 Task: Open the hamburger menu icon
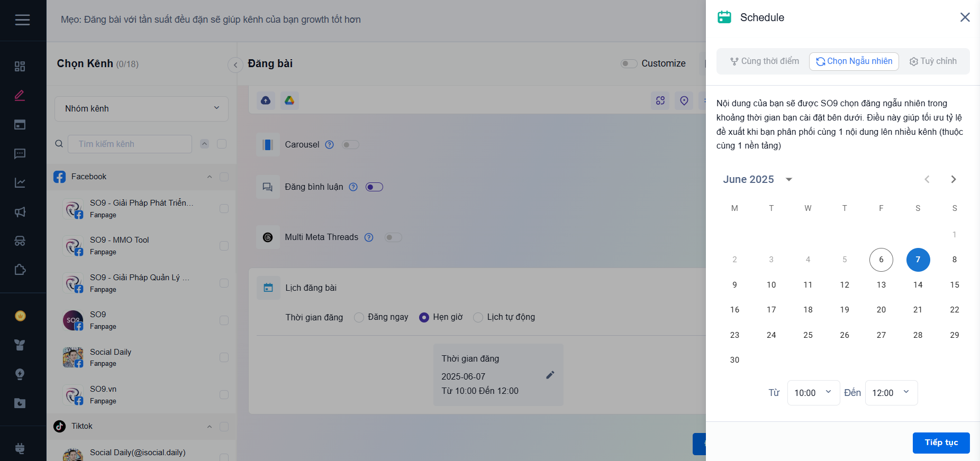point(22,20)
